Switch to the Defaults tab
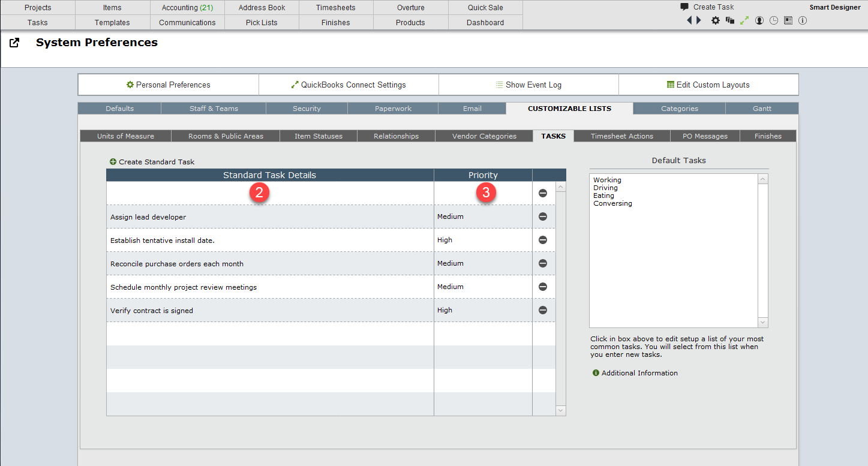Image resolution: width=868 pixels, height=466 pixels. (x=119, y=109)
